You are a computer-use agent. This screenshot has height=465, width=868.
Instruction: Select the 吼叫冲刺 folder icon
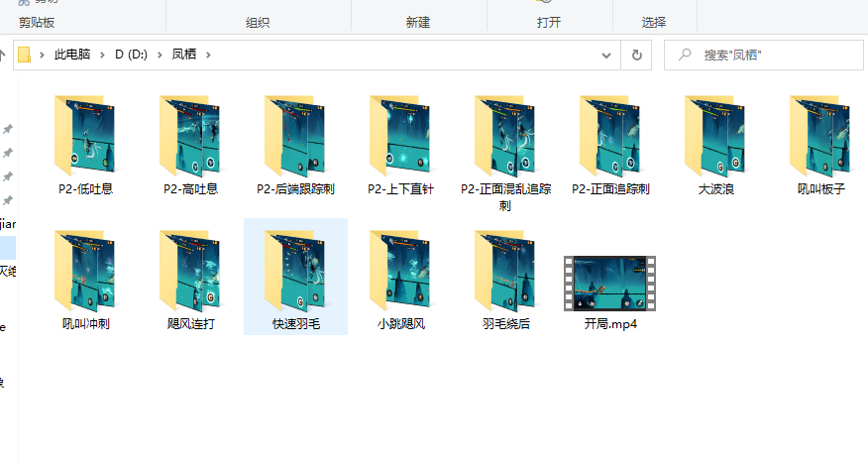tap(84, 271)
